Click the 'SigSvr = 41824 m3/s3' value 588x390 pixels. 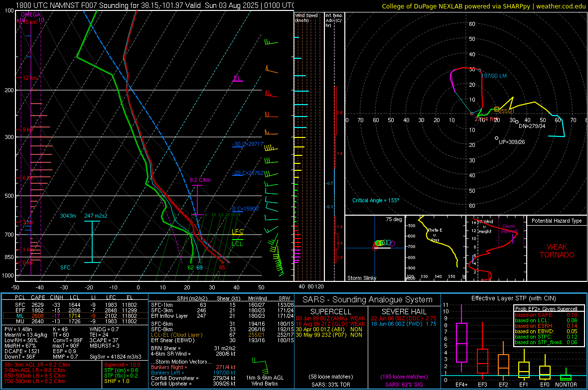coord(116,357)
